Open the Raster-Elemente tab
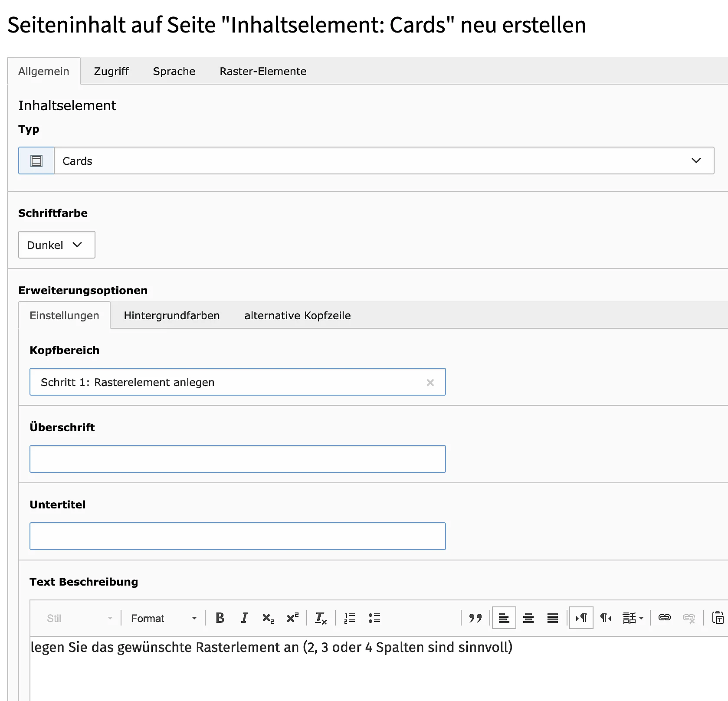This screenshot has width=728, height=701. (x=263, y=71)
